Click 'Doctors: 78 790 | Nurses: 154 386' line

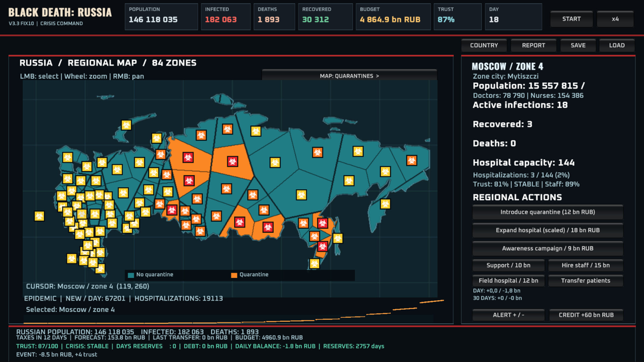tap(528, 96)
